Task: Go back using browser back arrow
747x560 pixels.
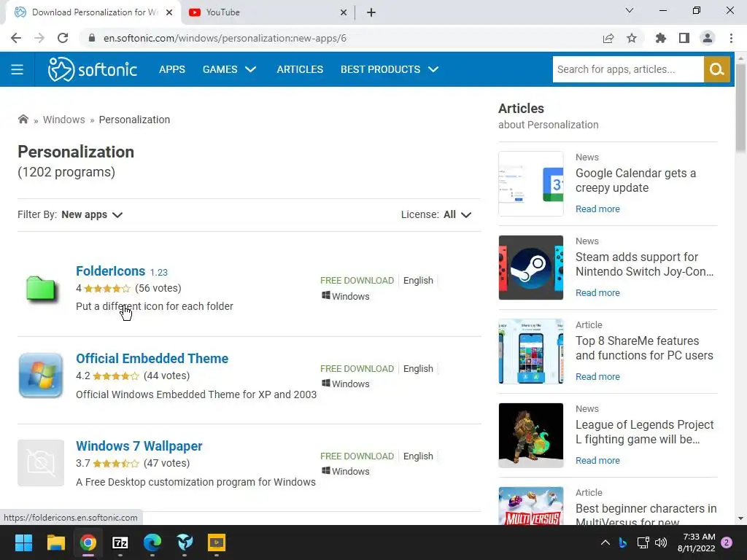Action: pyautogui.click(x=16, y=38)
